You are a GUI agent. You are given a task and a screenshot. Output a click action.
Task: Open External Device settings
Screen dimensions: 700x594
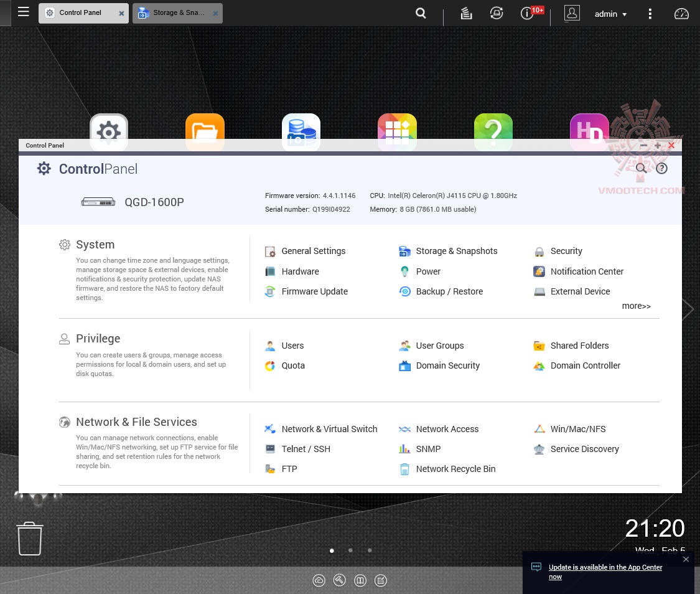click(572, 291)
